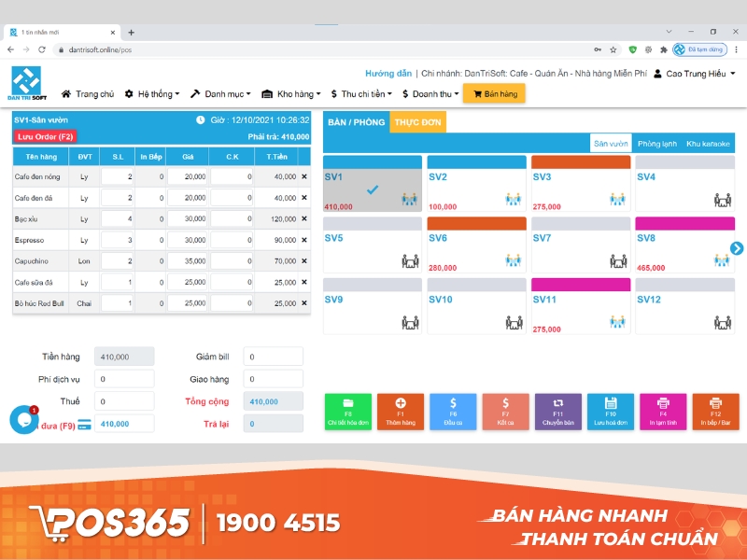Image resolution: width=747 pixels, height=560 pixels.
Task: Remove Cafe đen đá row with X
Action: tap(304, 198)
